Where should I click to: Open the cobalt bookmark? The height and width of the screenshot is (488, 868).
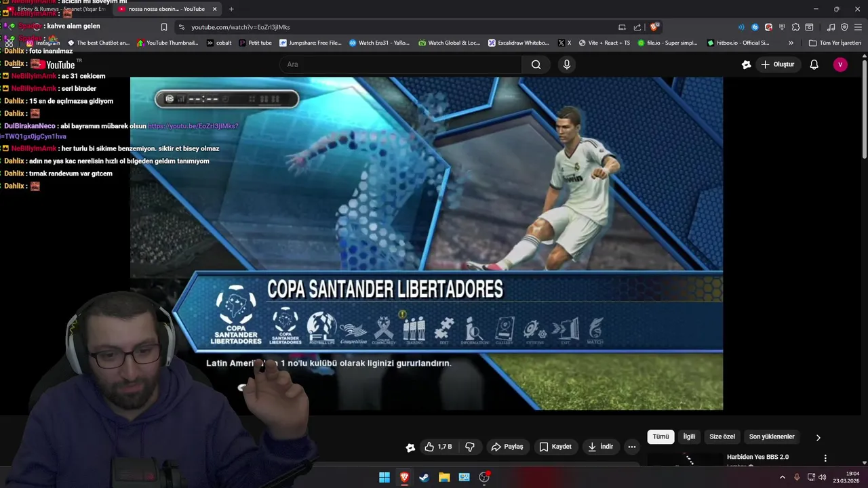[218, 43]
